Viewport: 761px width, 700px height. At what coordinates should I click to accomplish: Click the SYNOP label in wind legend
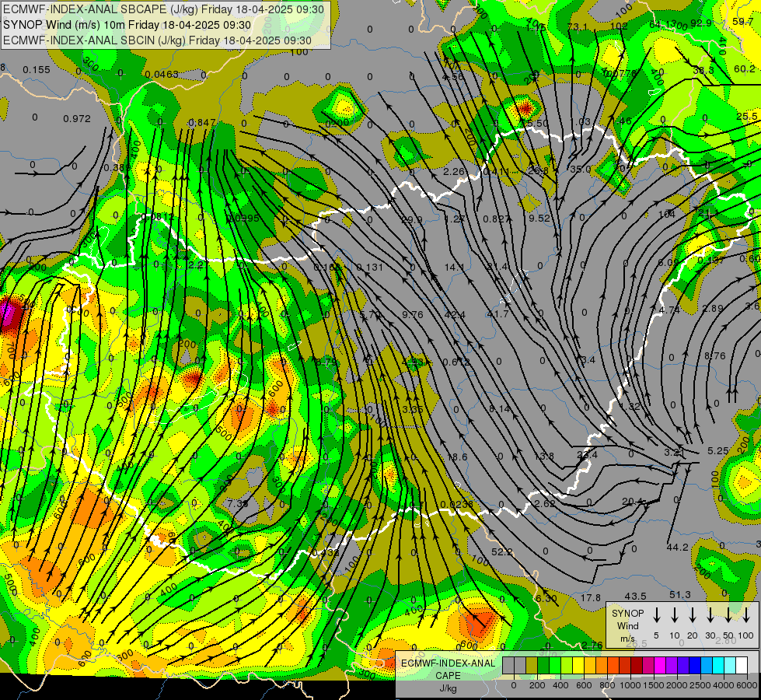pos(627,613)
